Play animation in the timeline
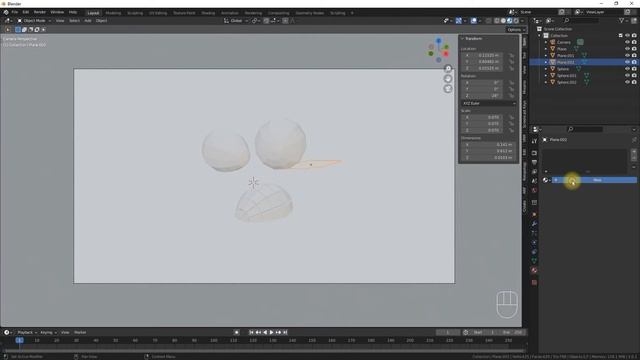This screenshot has width=640, height=360. pyautogui.click(x=271, y=332)
